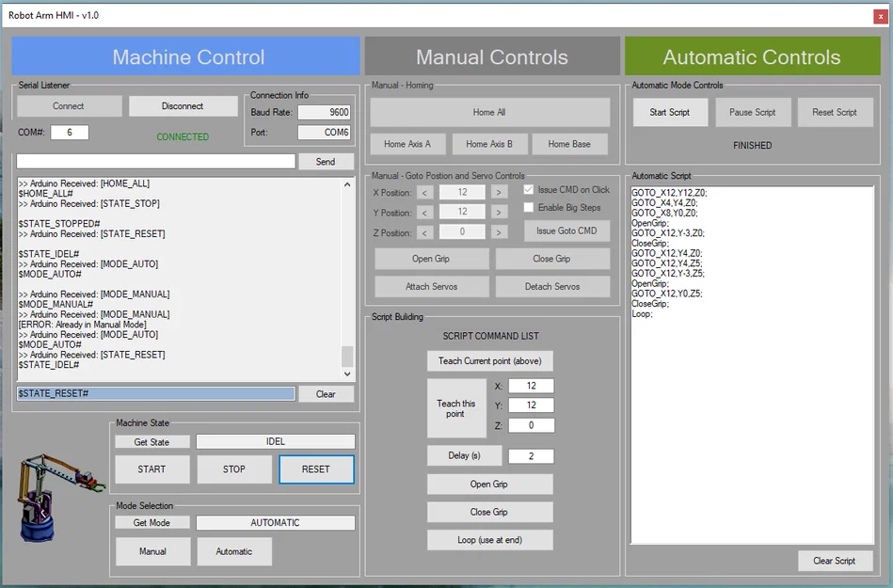Switch to Manual mode
This screenshot has height=588, width=893.
pyautogui.click(x=152, y=551)
